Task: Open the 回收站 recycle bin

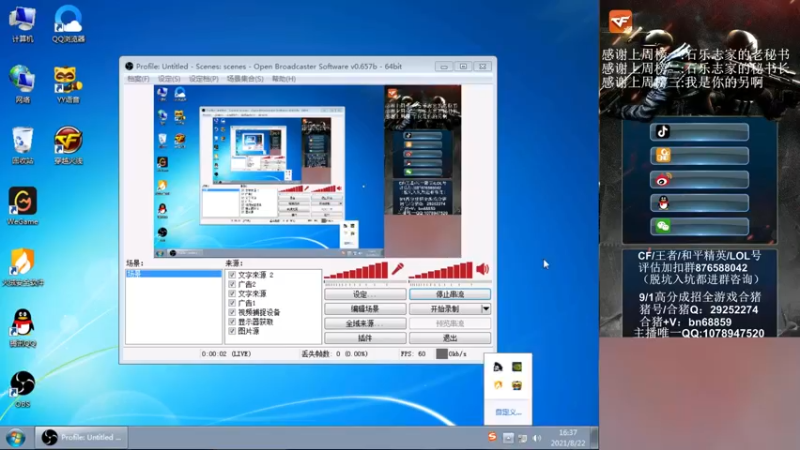Action: (22, 145)
